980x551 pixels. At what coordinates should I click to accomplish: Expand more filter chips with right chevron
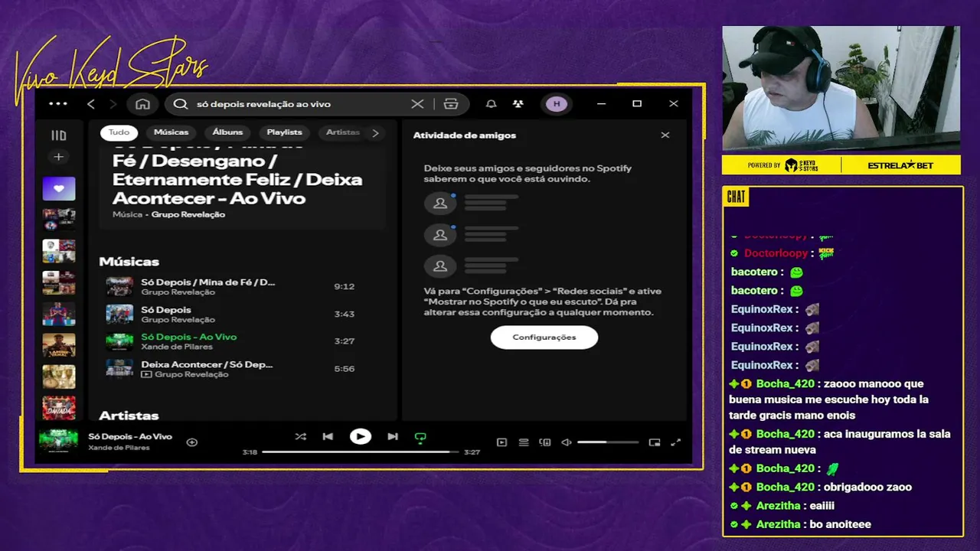(375, 132)
